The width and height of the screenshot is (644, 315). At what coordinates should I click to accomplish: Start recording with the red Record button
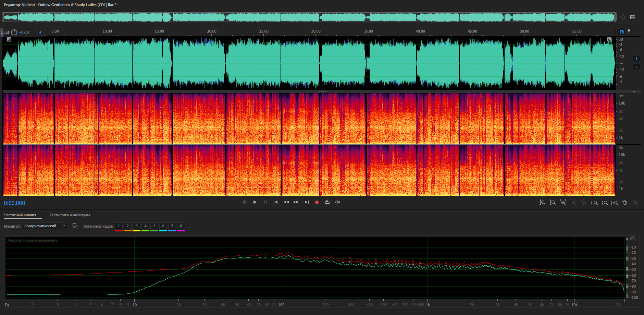pyautogui.click(x=317, y=202)
